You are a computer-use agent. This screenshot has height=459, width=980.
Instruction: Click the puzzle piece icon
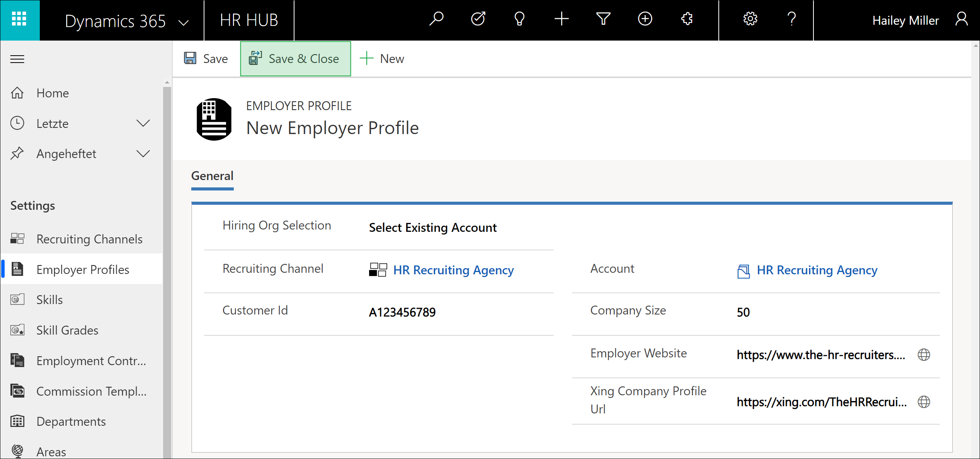[687, 19]
